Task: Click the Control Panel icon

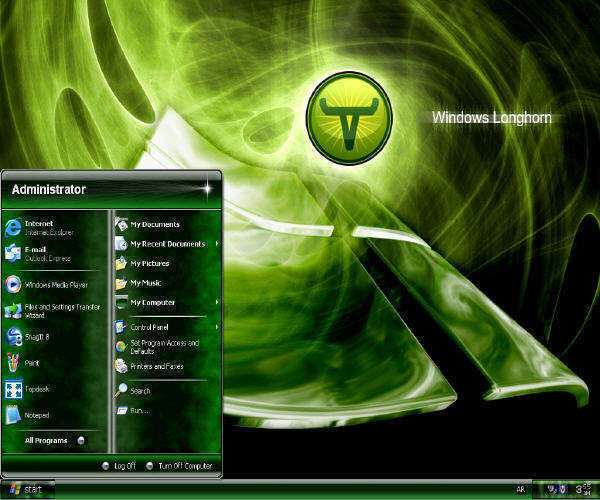Action: click(121, 327)
